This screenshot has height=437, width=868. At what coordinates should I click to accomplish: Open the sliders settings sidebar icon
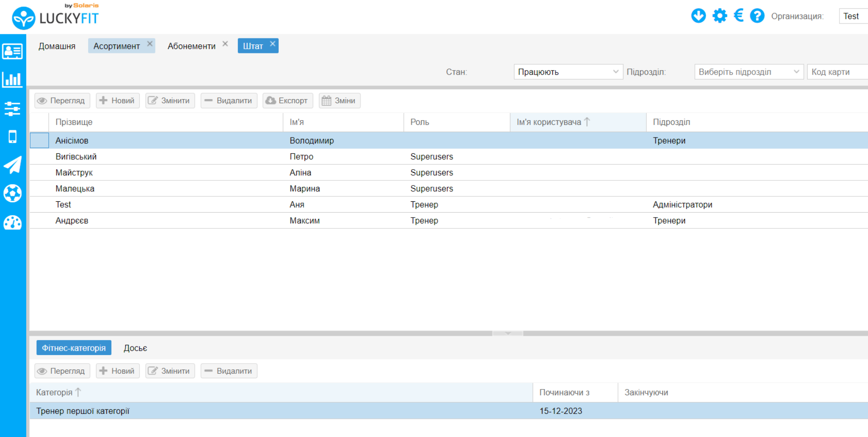click(x=12, y=109)
